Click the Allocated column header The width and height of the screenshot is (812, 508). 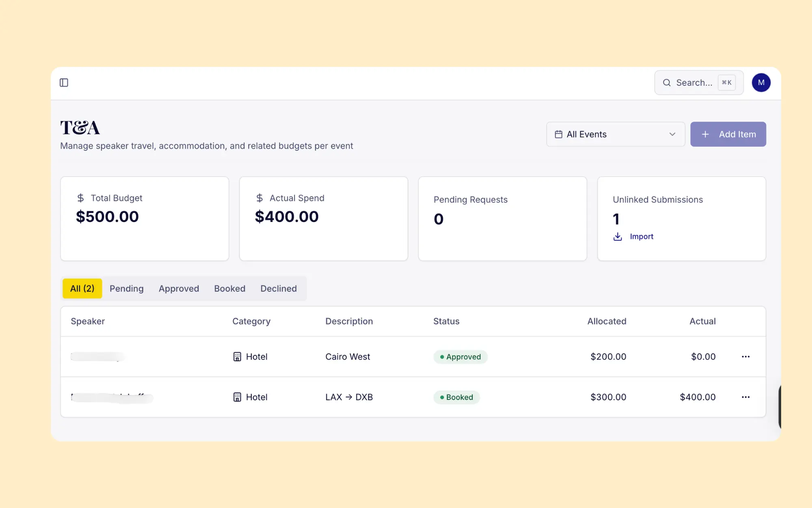[607, 321]
